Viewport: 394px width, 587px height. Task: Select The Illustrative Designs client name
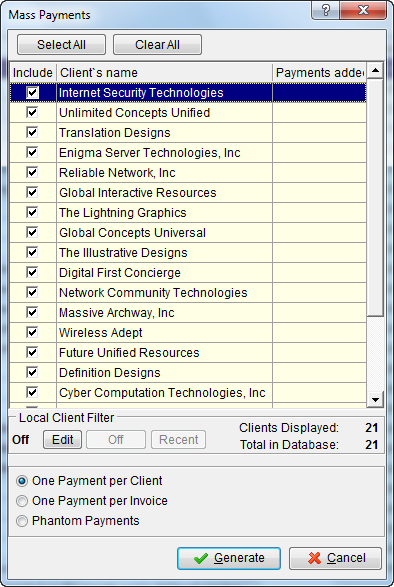[x=123, y=253]
